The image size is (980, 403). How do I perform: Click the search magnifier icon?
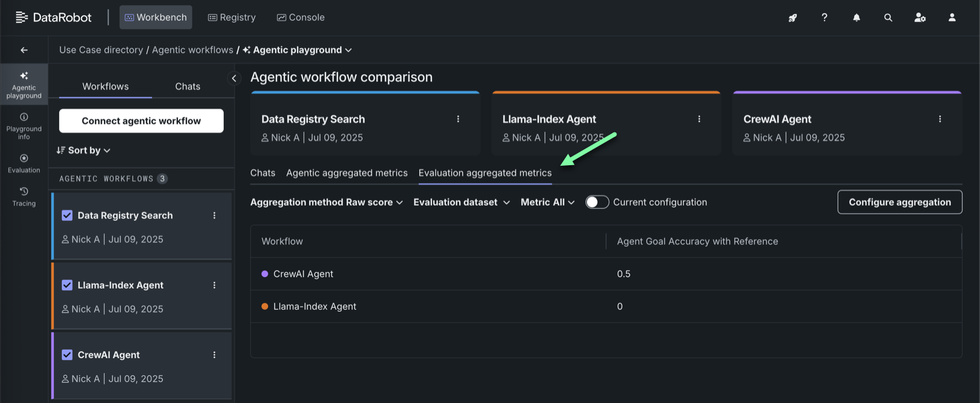pos(888,18)
